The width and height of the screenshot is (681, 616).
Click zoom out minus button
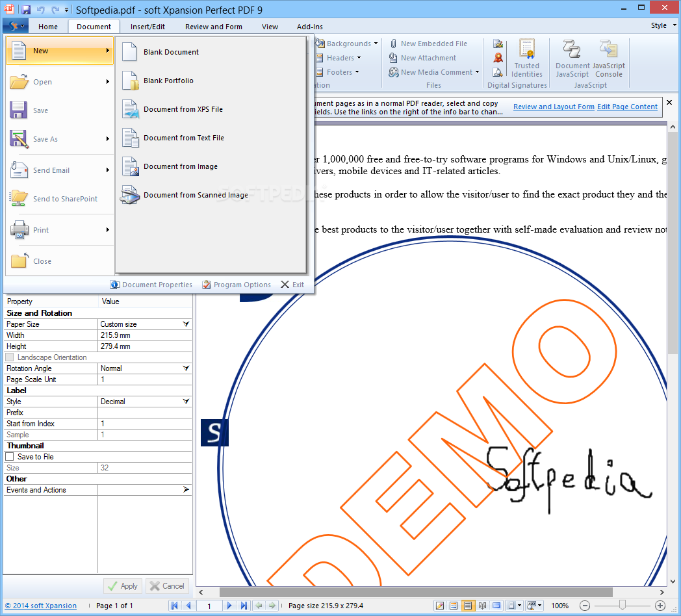(x=585, y=606)
